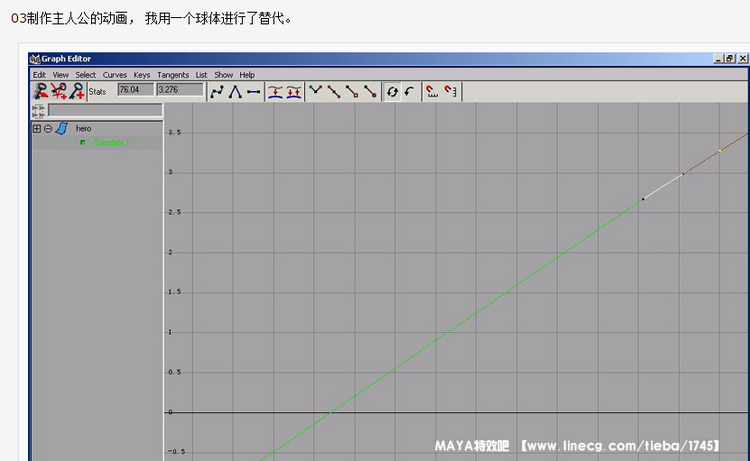Open the Curves menu
Viewport: 750px width, 461px height.
point(115,75)
